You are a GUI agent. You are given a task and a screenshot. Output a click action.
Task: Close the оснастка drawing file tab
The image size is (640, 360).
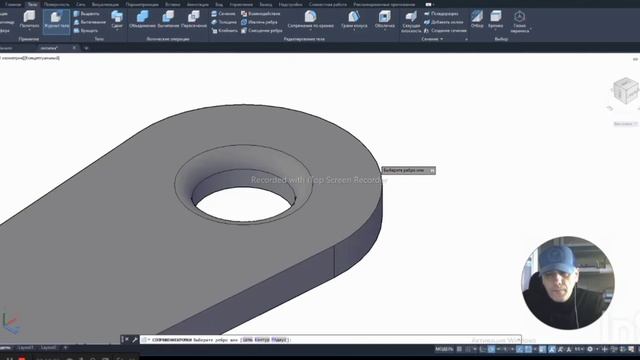click(74, 48)
